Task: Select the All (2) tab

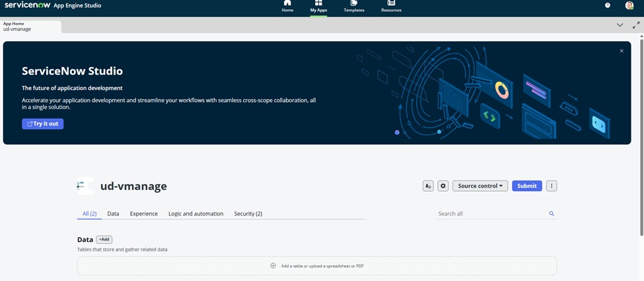Action: coord(90,214)
